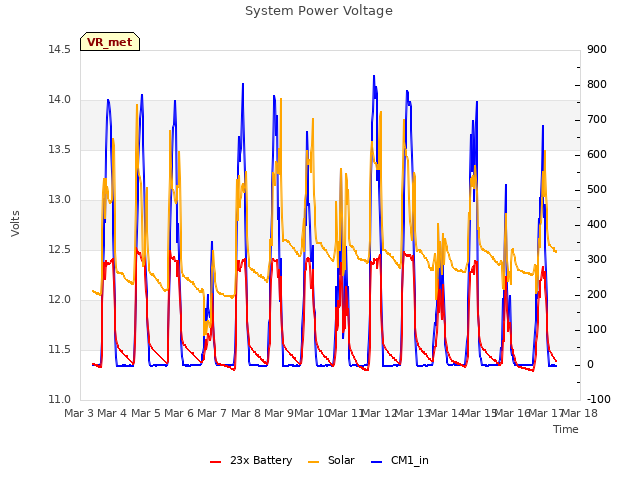Click the Mar 8 date label
This screenshot has width=640, height=480.
(x=246, y=413)
